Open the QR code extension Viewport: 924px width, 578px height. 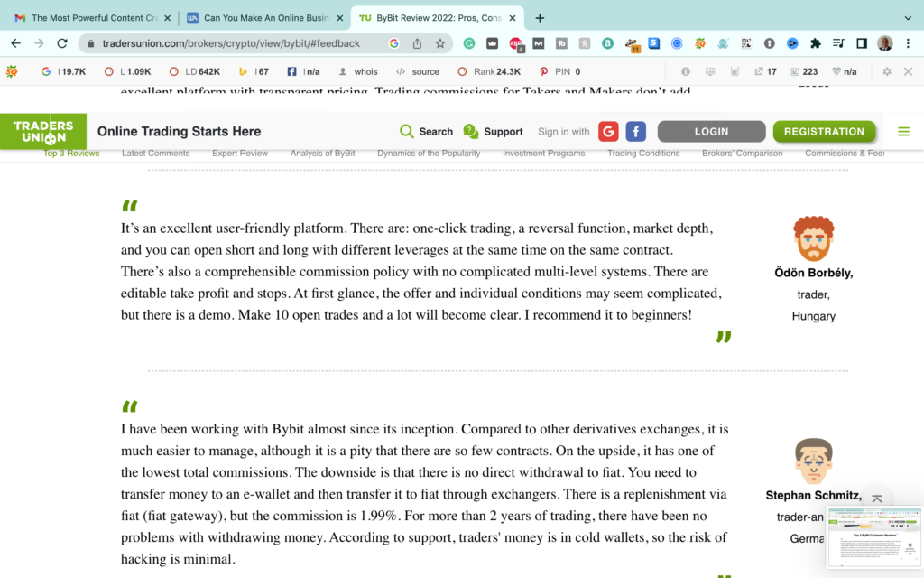[x=746, y=43]
